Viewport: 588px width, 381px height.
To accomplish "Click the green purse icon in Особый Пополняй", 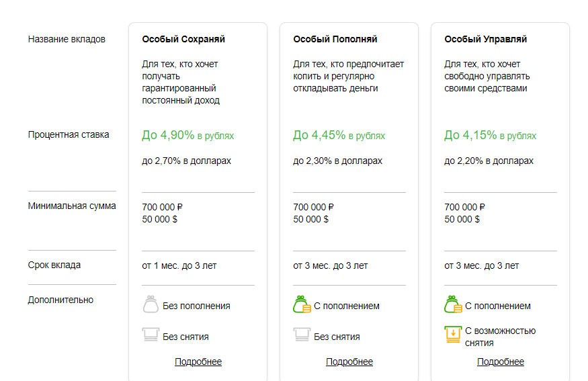I will [x=302, y=304].
